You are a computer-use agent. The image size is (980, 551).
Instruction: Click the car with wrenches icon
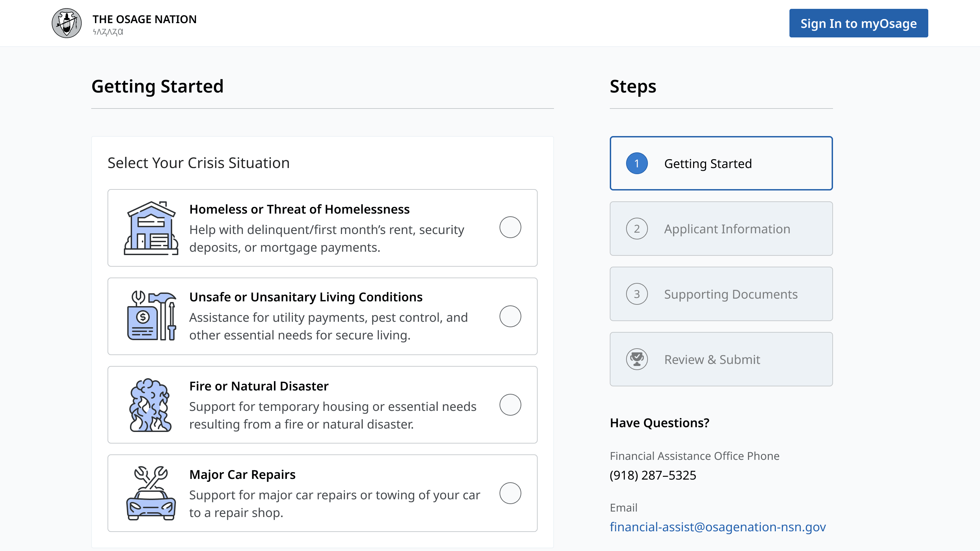point(151,493)
